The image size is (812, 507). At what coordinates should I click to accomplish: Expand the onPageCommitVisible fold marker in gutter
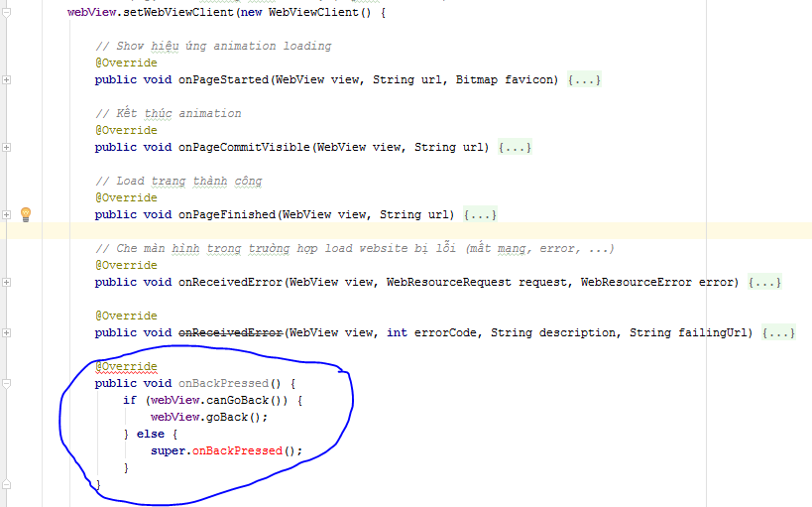pyautogui.click(x=6, y=147)
